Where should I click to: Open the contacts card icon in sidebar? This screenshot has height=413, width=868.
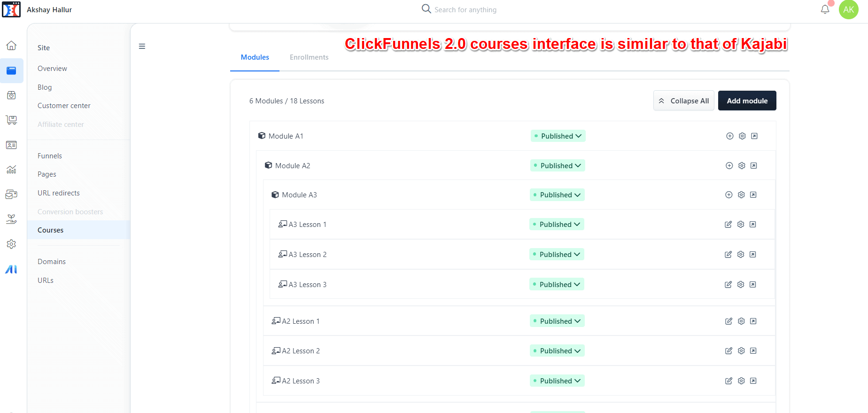12,145
